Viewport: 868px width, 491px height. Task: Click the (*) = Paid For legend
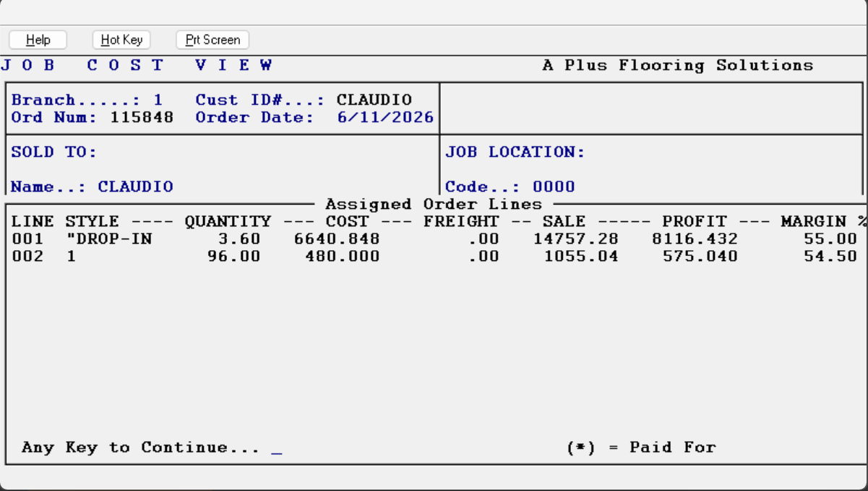pos(641,448)
